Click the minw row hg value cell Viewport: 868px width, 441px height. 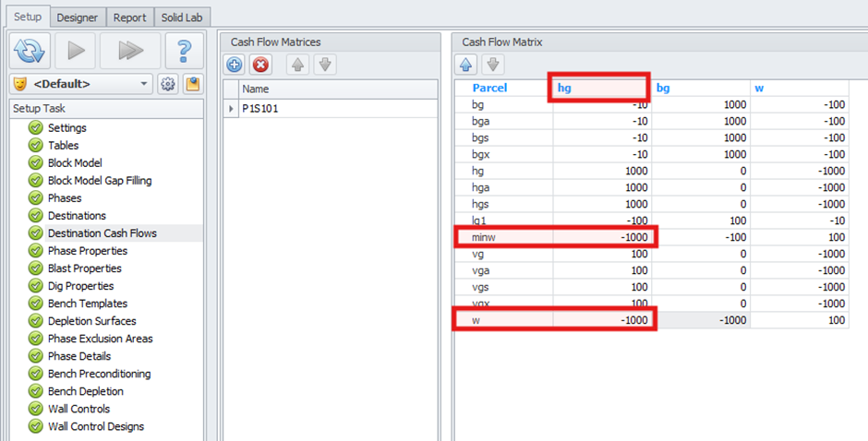pyautogui.click(x=603, y=237)
